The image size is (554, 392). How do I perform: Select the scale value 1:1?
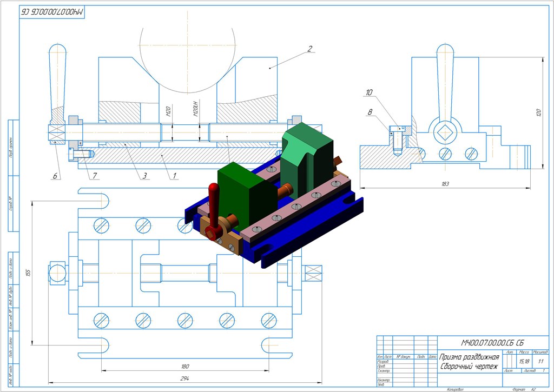(540, 362)
